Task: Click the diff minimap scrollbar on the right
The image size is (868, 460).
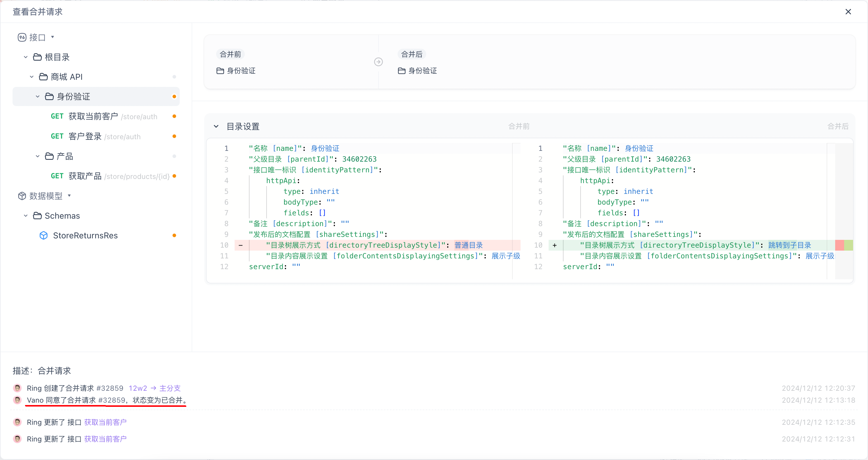Action: (x=844, y=245)
